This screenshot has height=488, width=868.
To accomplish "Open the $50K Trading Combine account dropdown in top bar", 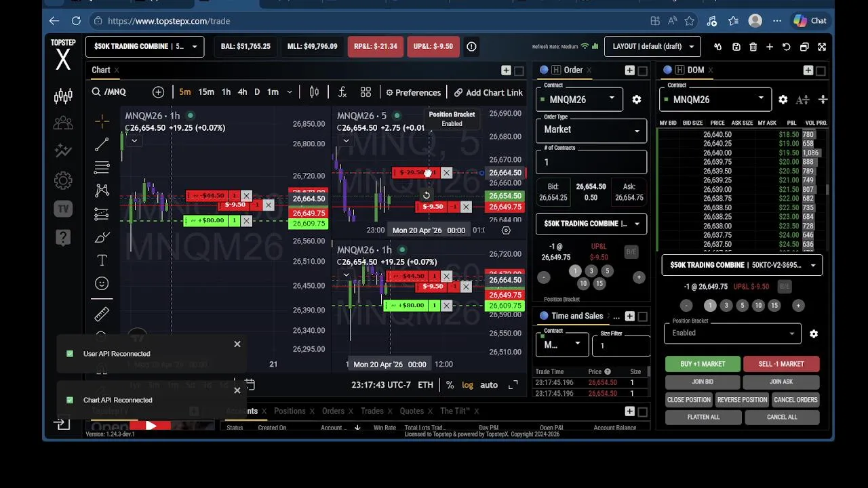I will [145, 47].
